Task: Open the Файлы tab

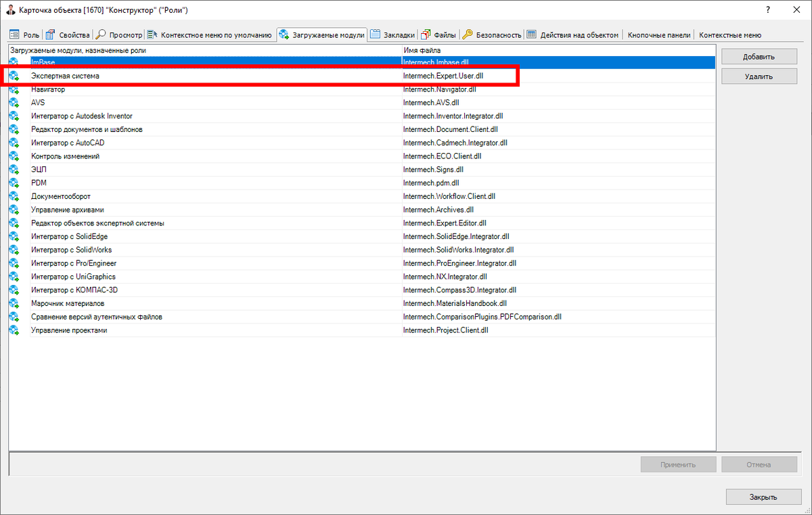Action: point(439,35)
